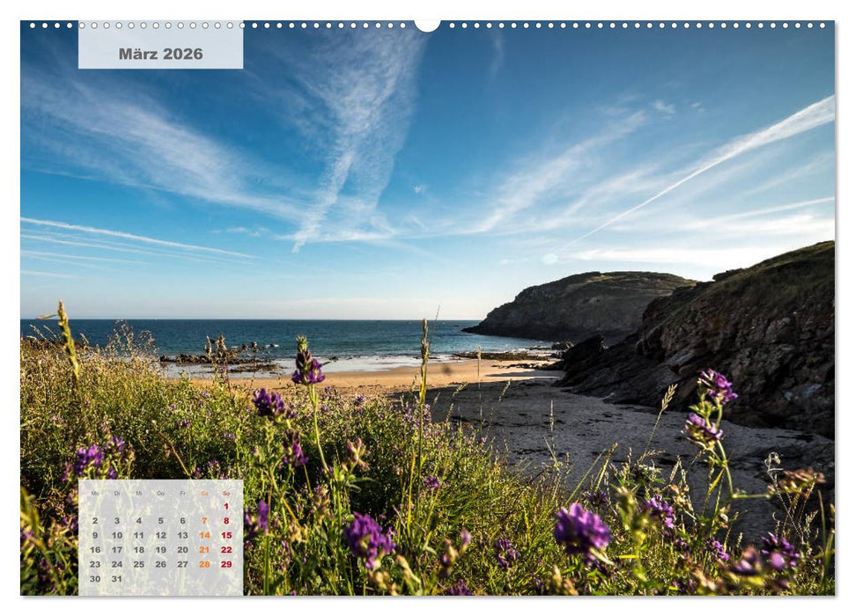This screenshot has width=855, height=616.
Task: Select the Mi weekday header
Action: 139,493
